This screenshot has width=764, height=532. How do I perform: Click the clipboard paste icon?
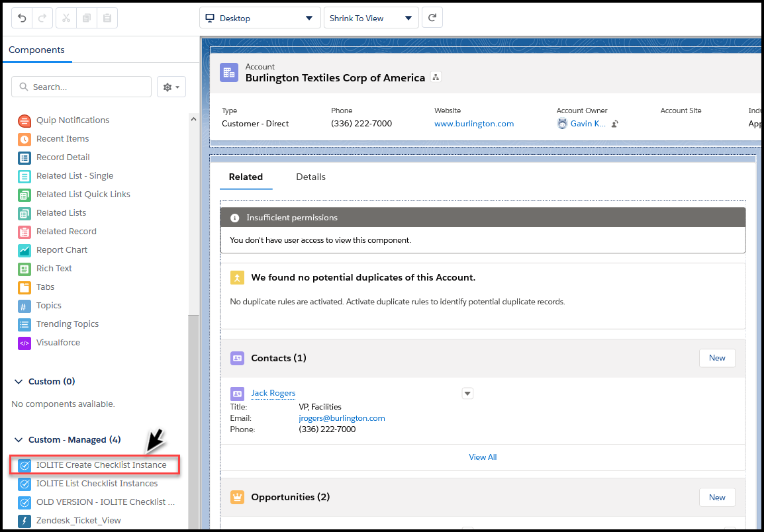107,18
